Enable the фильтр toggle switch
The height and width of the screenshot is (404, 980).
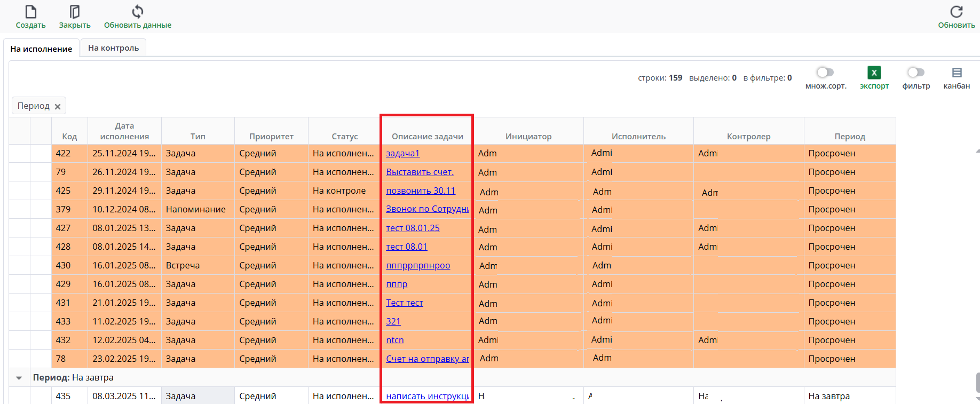[916, 73]
